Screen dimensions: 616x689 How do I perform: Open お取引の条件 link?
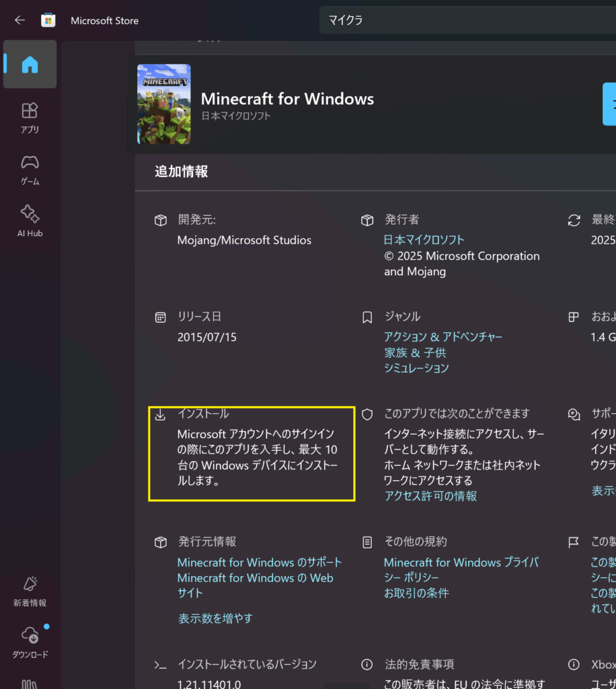click(x=416, y=593)
